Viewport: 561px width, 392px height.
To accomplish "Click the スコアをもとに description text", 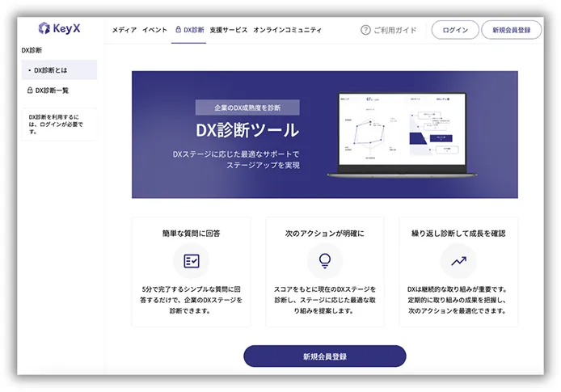I will pos(324,300).
